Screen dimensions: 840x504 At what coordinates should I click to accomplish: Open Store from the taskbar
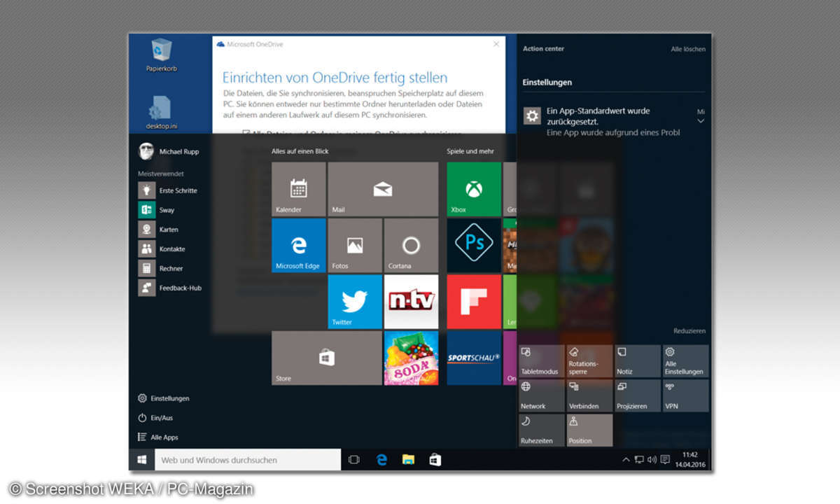tap(435, 460)
